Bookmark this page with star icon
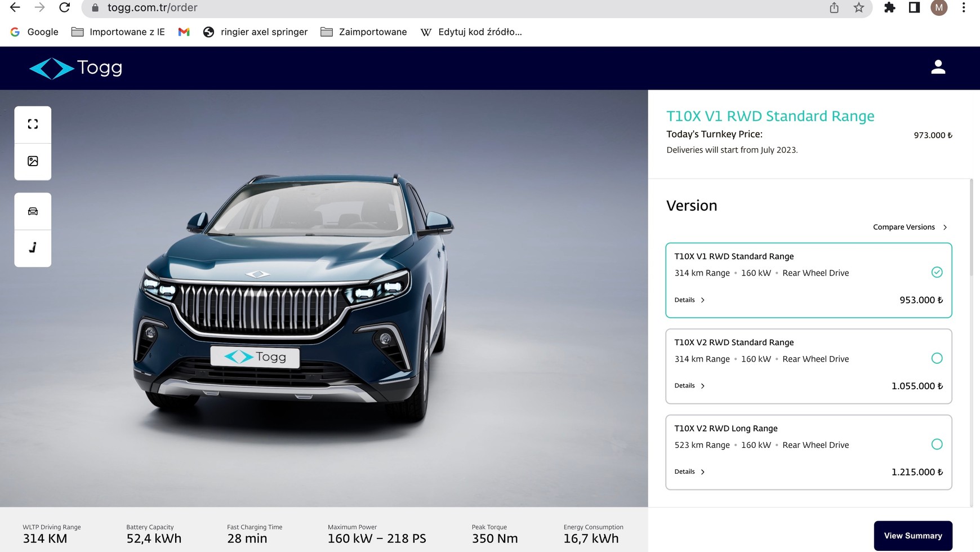This screenshot has width=980, height=552. [858, 8]
